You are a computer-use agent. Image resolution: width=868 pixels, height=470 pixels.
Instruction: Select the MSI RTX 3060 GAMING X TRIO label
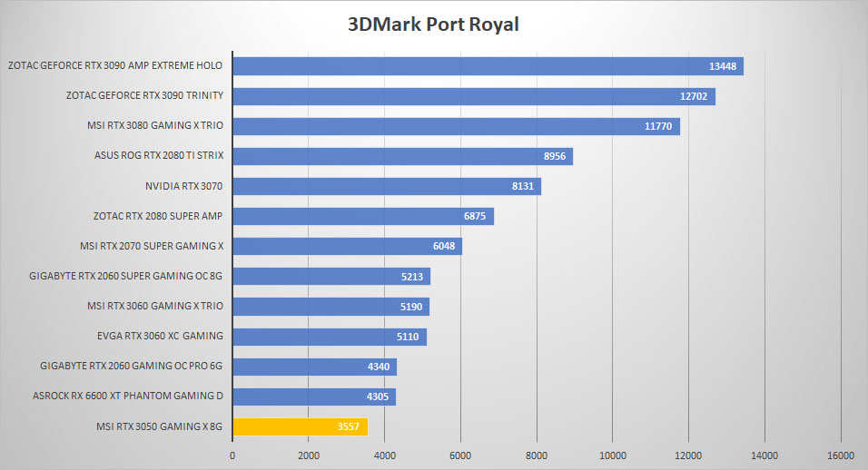tap(155, 306)
